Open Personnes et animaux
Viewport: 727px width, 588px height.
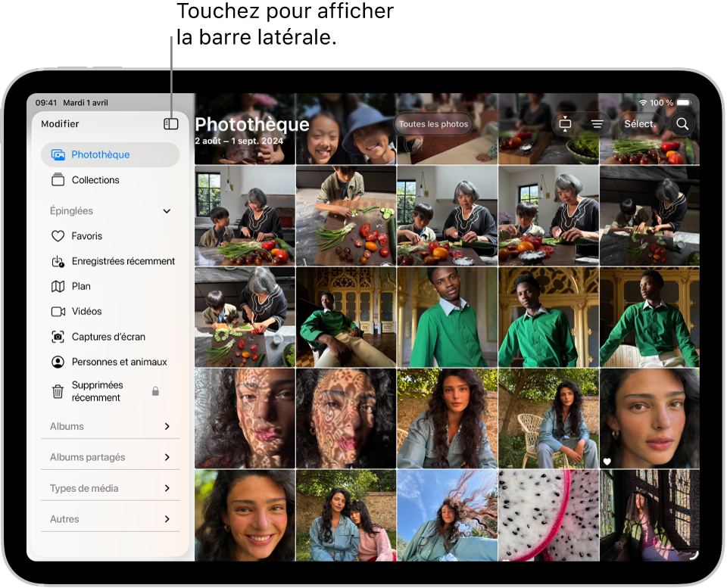click(x=119, y=362)
